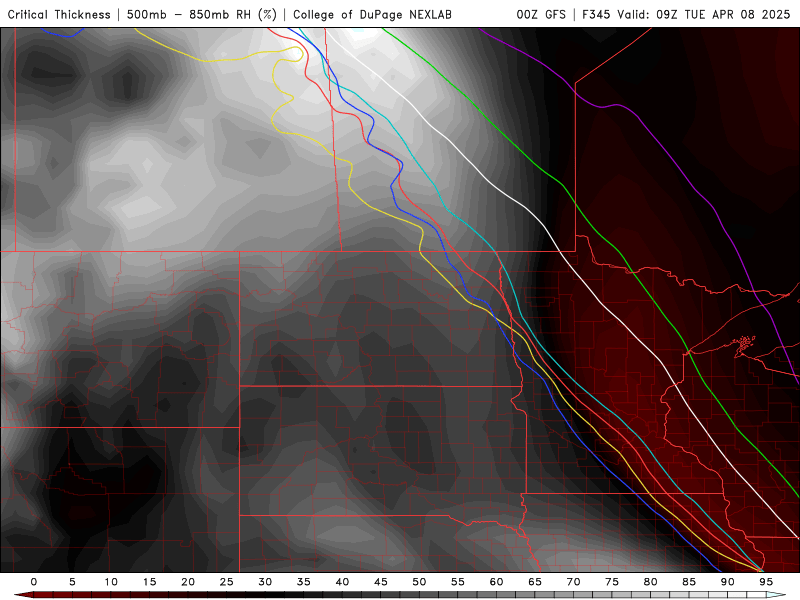Click the colorbar label "35"
The width and height of the screenshot is (800, 600).
(304, 582)
